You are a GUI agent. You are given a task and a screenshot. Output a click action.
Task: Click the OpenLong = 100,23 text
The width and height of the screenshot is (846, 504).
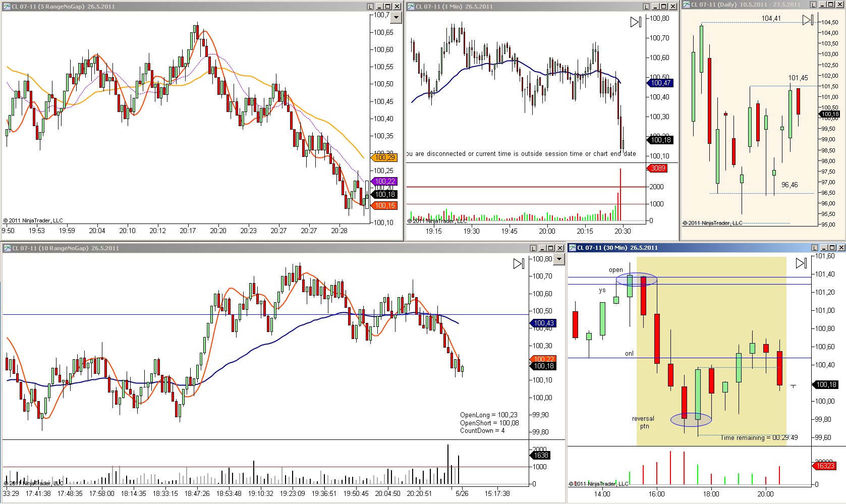coord(488,415)
